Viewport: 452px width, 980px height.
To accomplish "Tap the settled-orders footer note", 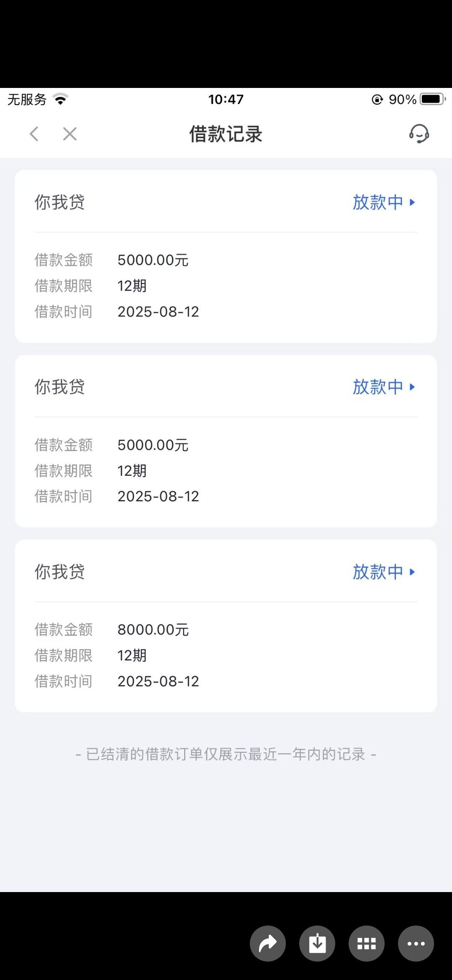I will [x=226, y=754].
